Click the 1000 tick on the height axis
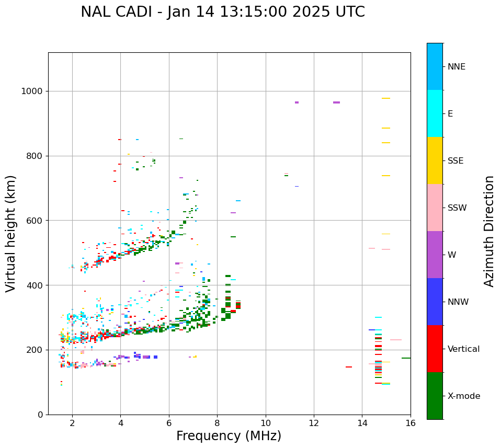This screenshot has width=501, height=448. point(32,91)
